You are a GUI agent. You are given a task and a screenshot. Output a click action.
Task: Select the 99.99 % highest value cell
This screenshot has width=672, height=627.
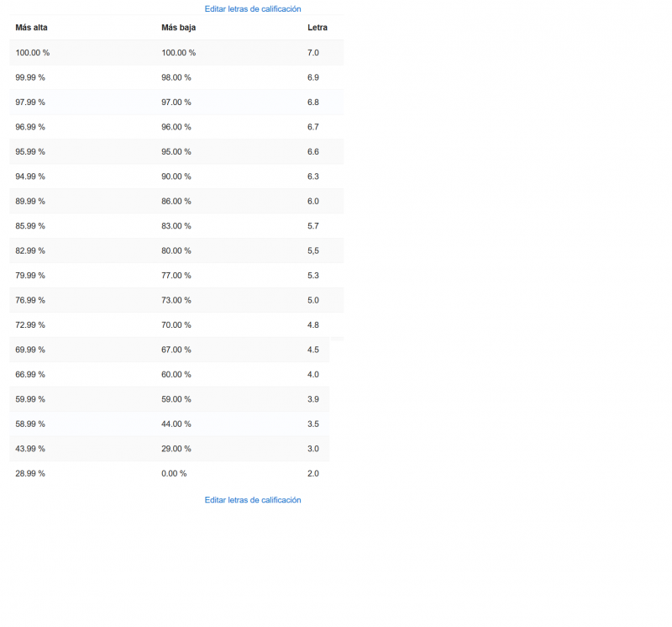pyautogui.click(x=30, y=77)
